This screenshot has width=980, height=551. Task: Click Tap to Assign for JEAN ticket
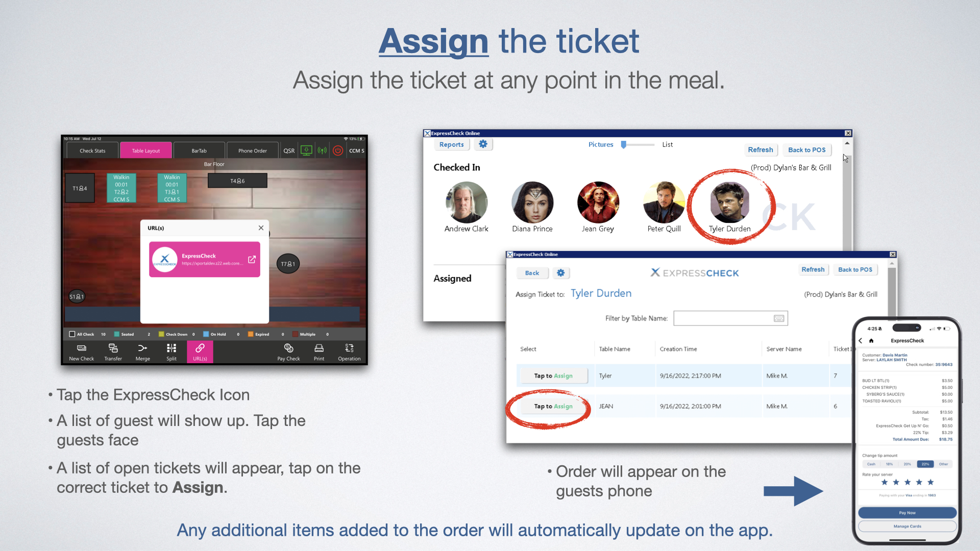click(x=553, y=406)
